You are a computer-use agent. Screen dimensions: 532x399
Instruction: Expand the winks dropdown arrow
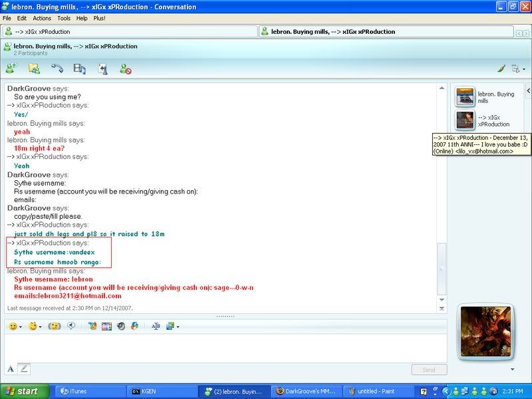(40, 327)
